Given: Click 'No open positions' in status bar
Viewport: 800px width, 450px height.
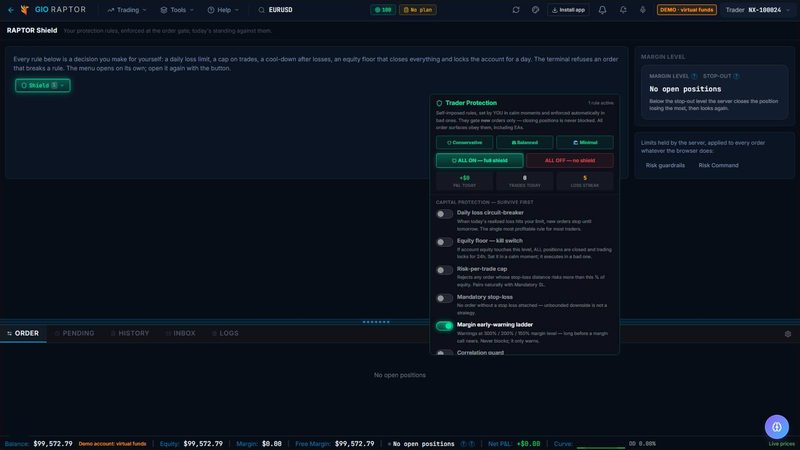Looking at the screenshot, I should pyautogui.click(x=423, y=444).
